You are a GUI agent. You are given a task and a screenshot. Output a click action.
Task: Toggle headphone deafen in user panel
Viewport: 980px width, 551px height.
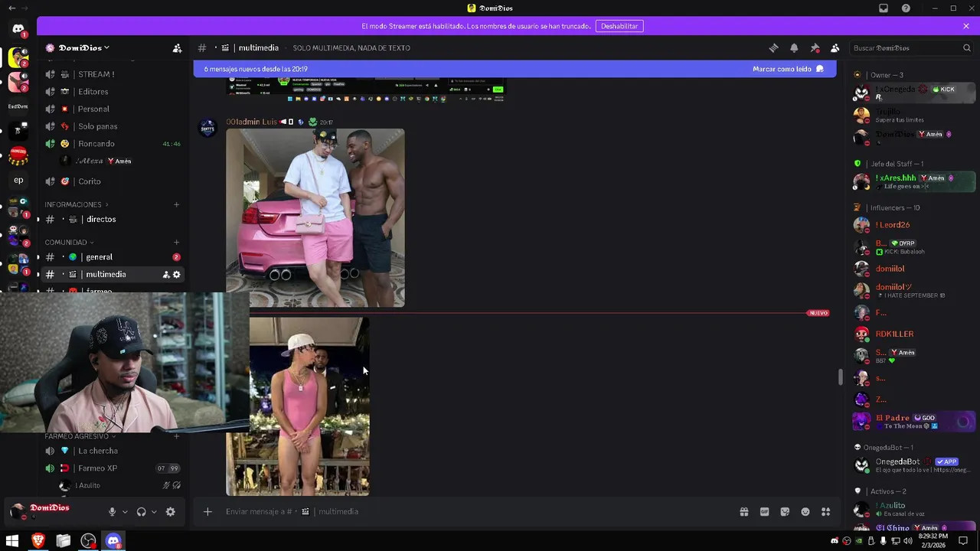click(141, 512)
